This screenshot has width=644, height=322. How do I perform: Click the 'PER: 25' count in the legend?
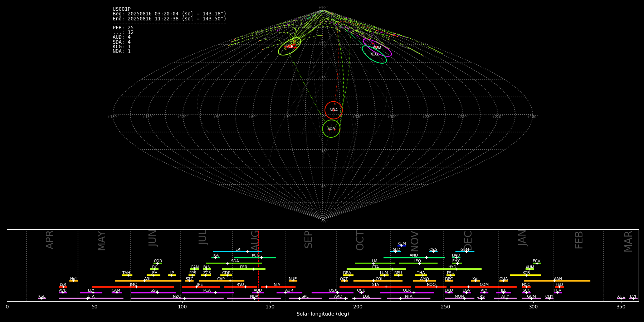tap(123, 28)
